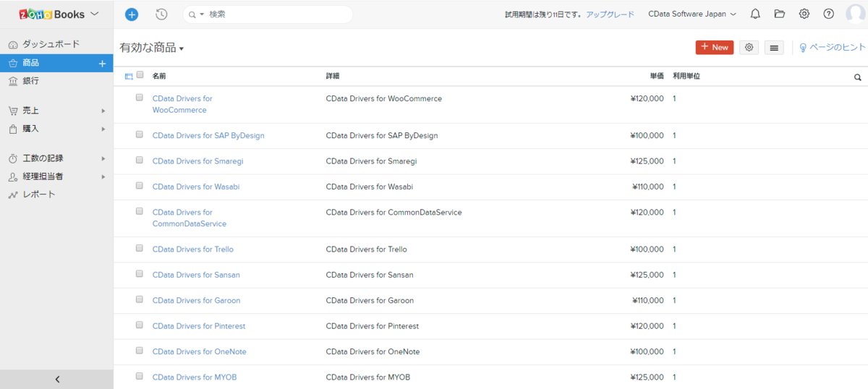The image size is (868, 389).
Task: Click the Zoho Books logo
Action: (51, 14)
